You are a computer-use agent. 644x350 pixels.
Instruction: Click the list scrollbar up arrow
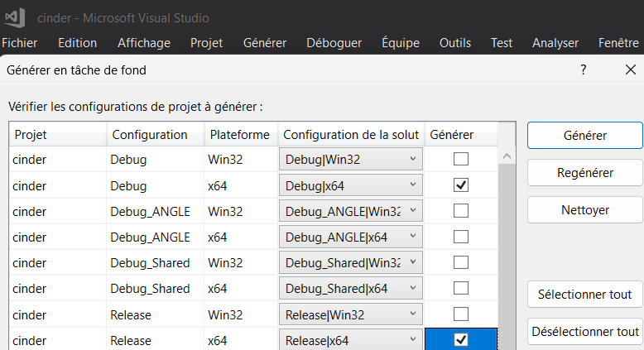507,156
